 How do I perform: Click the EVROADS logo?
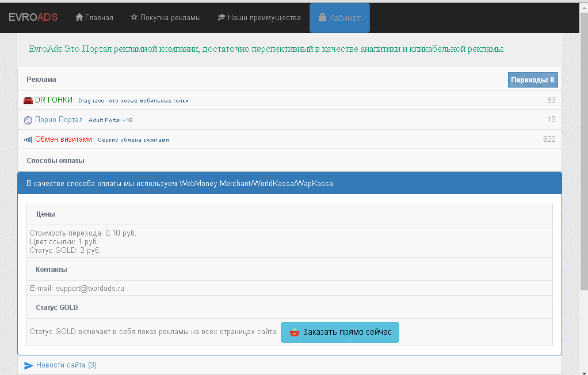click(x=33, y=17)
